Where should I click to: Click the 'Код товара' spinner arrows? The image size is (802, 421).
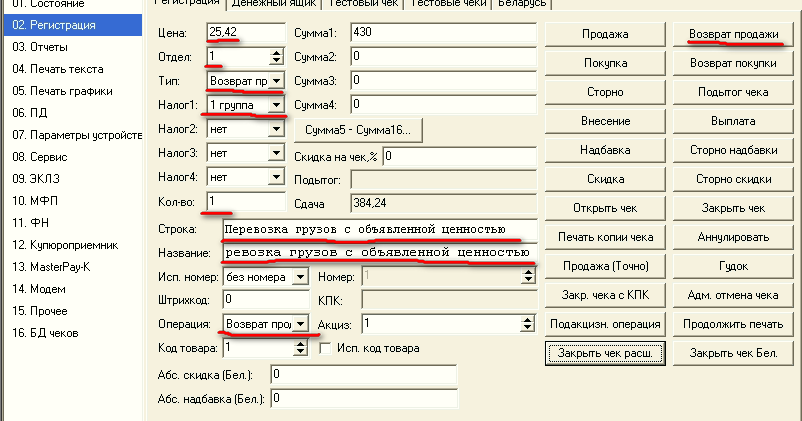pos(300,348)
